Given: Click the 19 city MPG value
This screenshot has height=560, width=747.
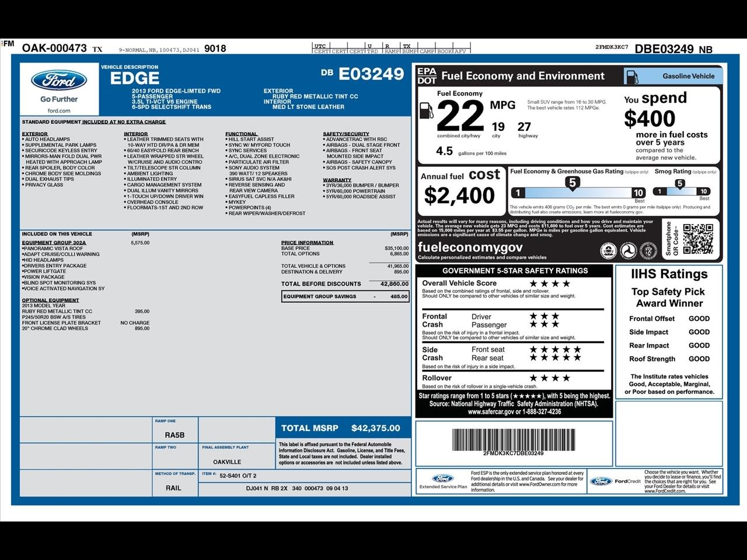Looking at the screenshot, I should point(498,127).
